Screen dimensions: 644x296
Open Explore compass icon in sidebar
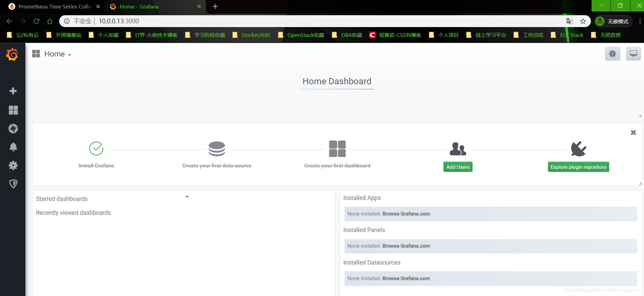[x=13, y=129]
